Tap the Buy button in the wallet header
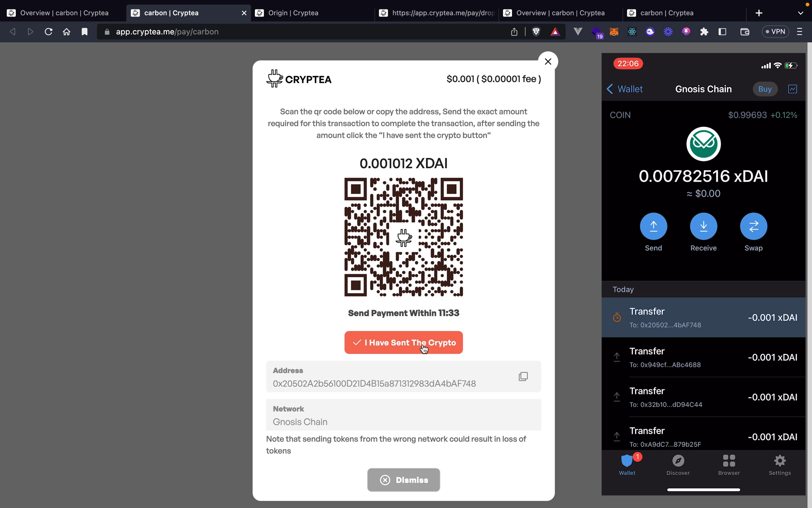 pyautogui.click(x=765, y=89)
